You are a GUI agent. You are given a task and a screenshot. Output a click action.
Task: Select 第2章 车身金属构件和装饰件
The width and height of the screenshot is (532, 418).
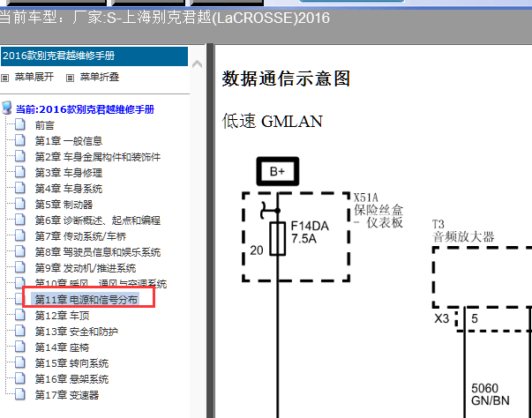98,157
